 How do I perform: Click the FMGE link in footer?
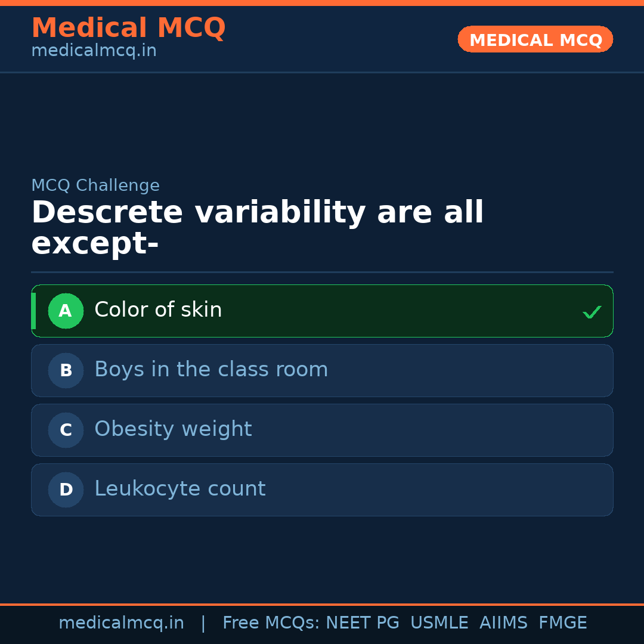(x=562, y=622)
